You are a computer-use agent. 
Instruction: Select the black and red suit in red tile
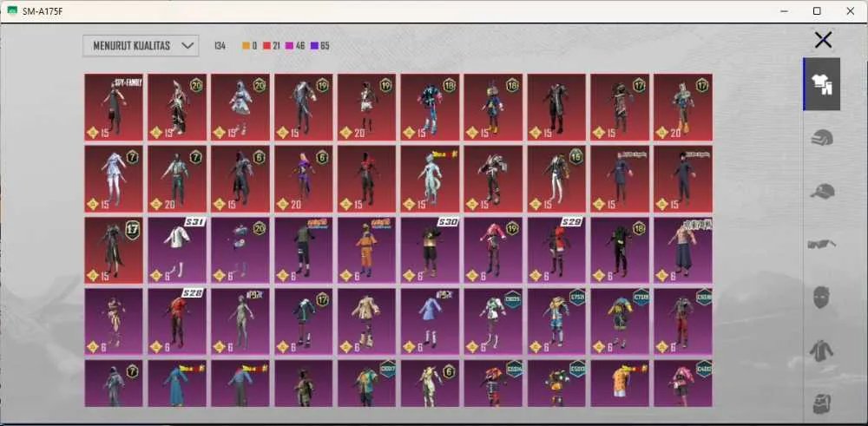tap(366, 179)
